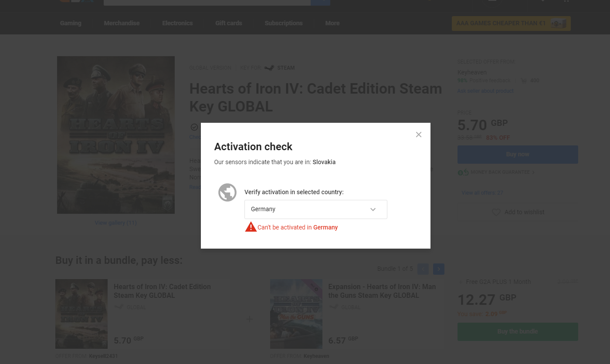Open the Merchandise menu
Screen dimensions: 610x364
pyautogui.click(x=122, y=23)
